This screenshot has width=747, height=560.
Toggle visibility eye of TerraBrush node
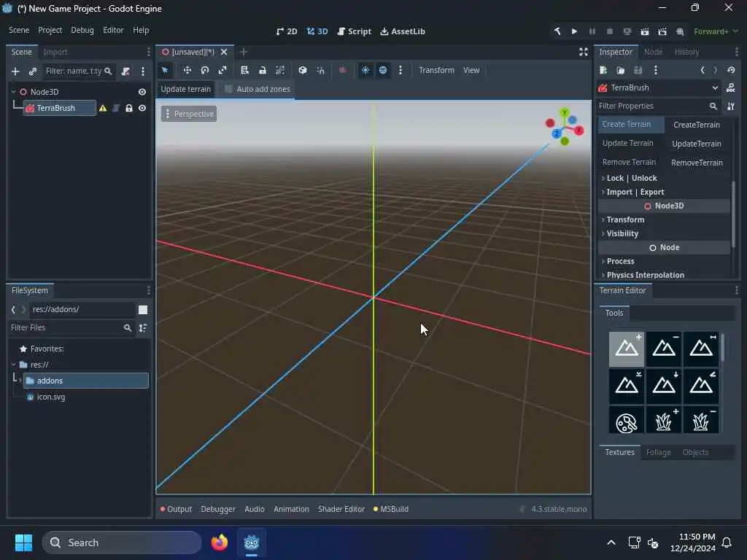(x=142, y=108)
